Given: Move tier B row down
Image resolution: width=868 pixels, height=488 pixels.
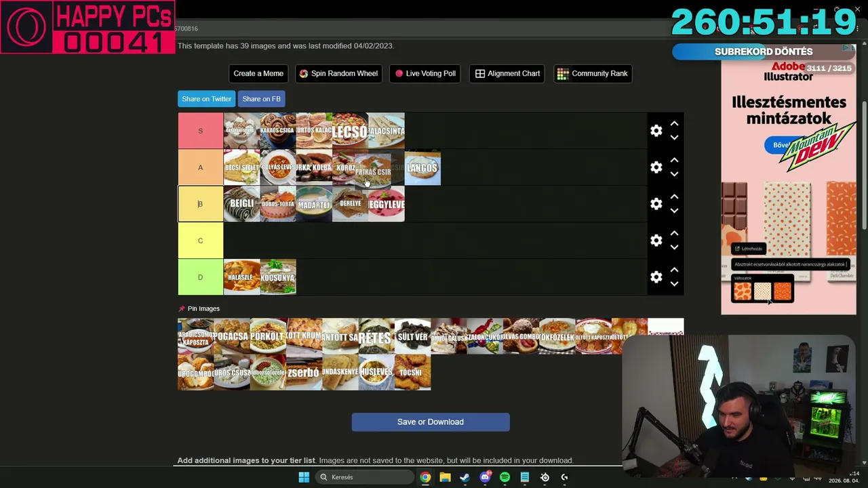Looking at the screenshot, I should tap(674, 211).
